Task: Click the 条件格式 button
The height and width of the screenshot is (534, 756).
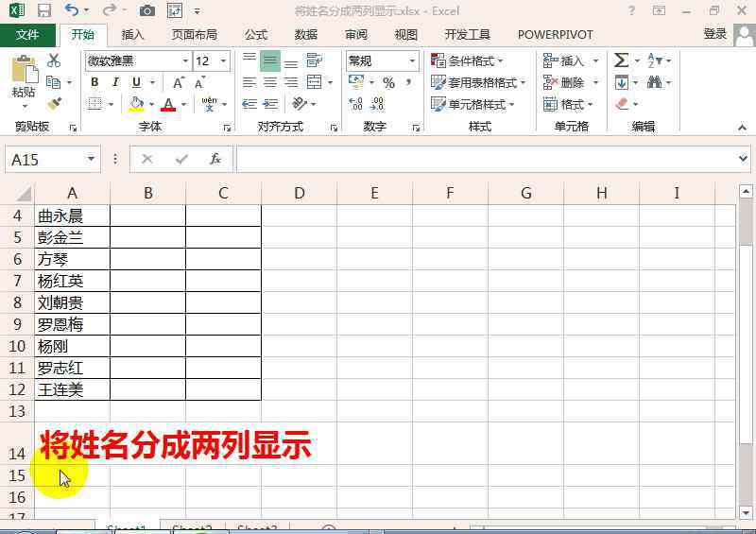Action: pos(468,60)
